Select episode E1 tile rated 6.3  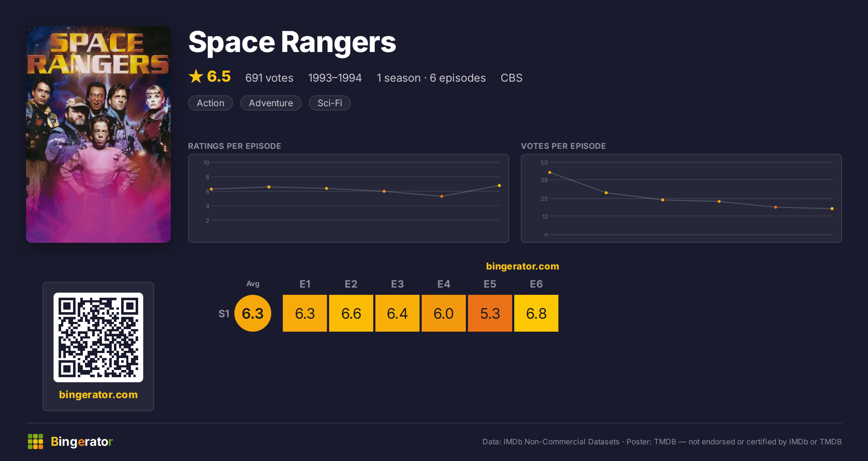click(x=305, y=313)
